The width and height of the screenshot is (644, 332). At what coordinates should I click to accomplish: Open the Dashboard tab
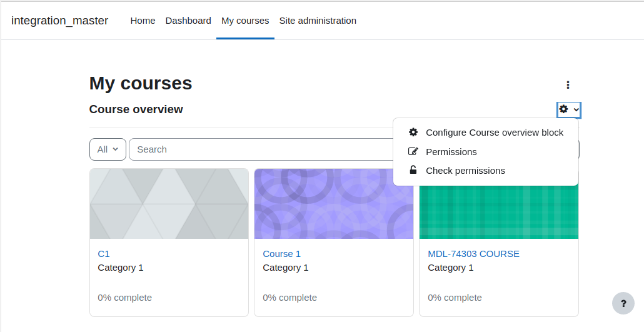tap(188, 21)
